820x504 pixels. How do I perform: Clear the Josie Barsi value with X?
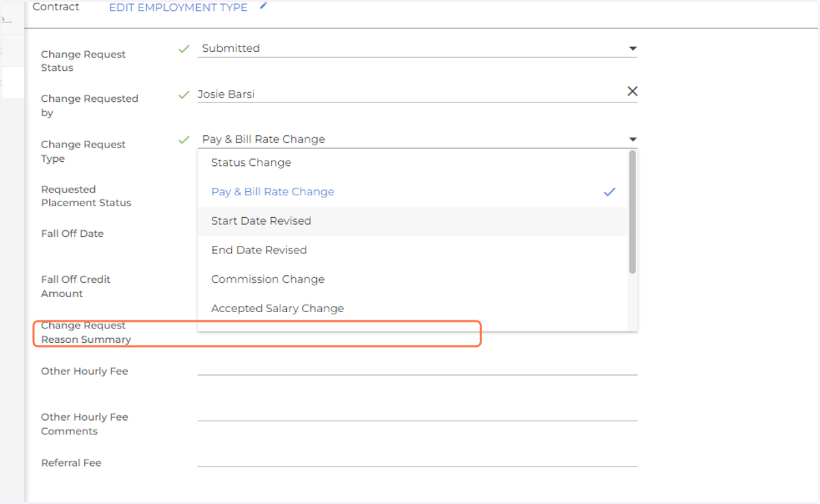632,92
